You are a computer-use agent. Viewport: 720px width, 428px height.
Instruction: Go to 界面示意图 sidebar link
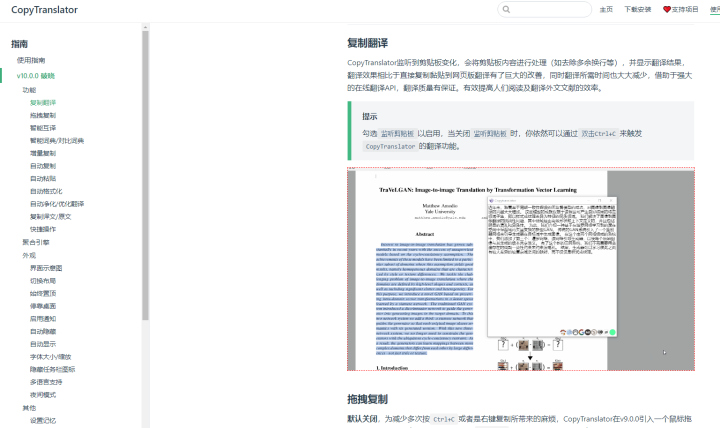(x=46, y=268)
